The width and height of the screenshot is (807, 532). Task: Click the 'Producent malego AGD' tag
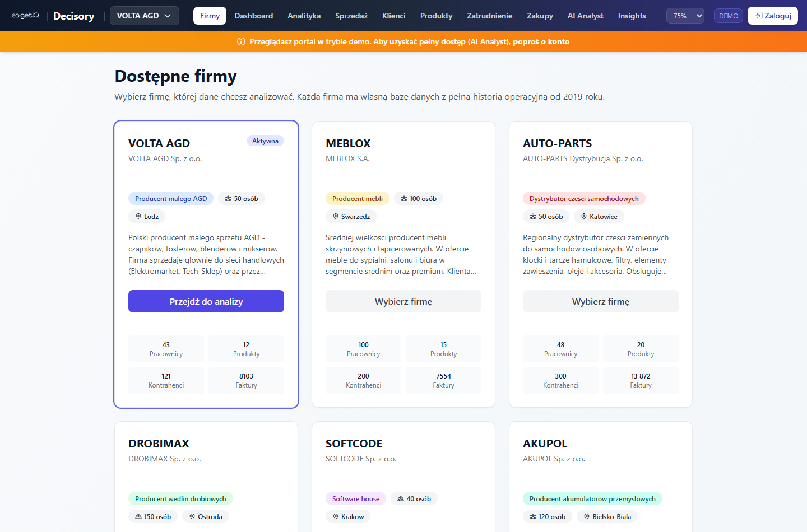click(171, 199)
